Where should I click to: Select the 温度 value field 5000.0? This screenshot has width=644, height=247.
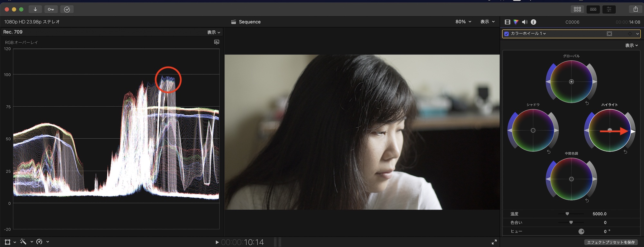(599, 214)
